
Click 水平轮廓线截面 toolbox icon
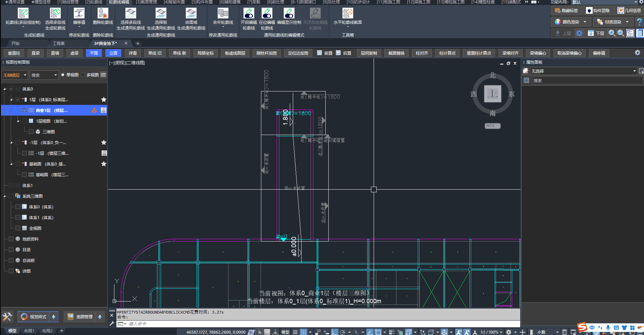coord(347,13)
